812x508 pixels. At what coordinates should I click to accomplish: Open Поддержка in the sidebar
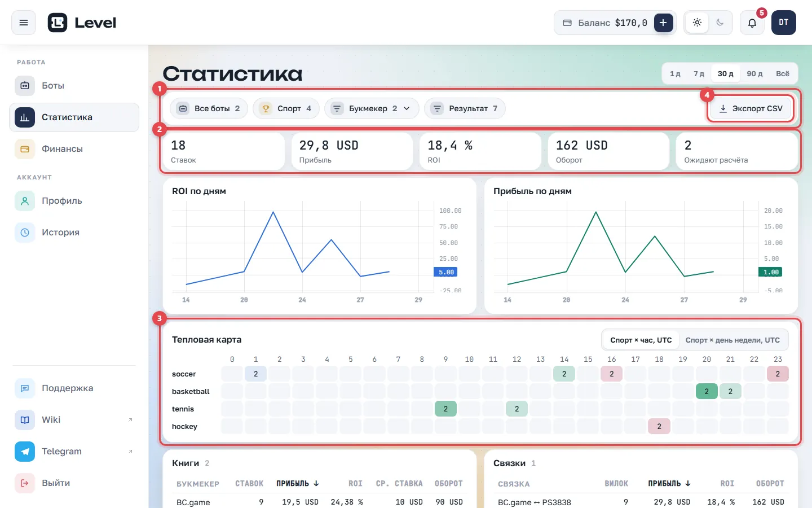pos(74,388)
